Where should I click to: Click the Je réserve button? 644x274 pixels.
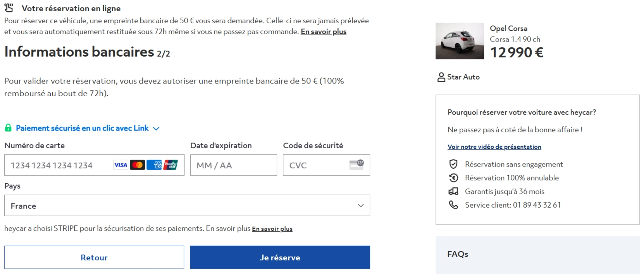point(280,257)
